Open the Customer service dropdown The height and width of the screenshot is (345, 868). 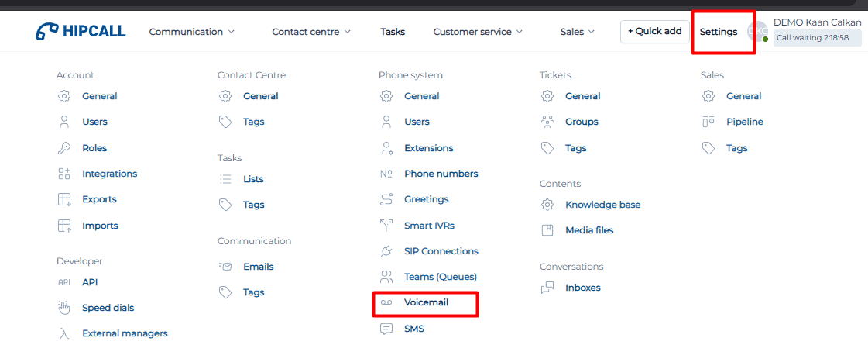[477, 32]
